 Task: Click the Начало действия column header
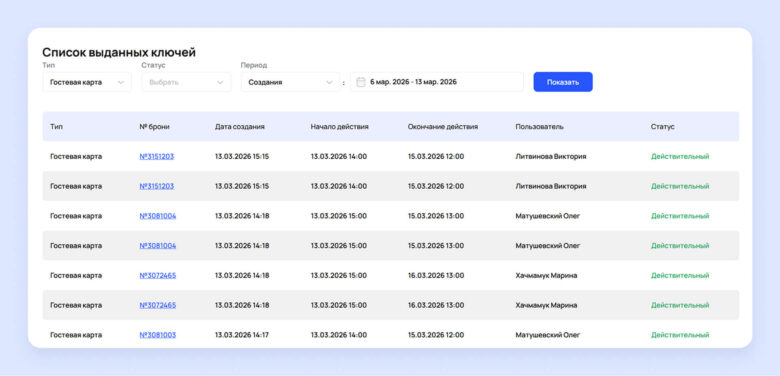click(x=339, y=127)
